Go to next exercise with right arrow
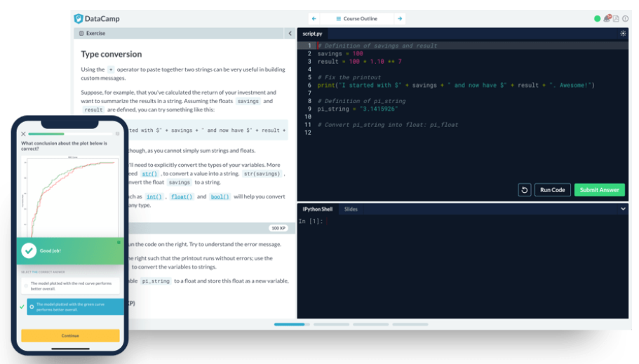Viewport: 639px width, 364px height. coord(400,19)
